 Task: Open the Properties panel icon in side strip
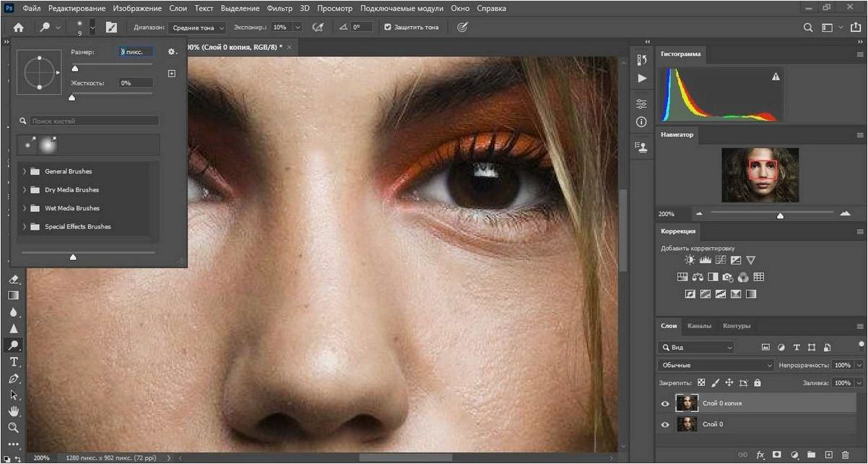(x=641, y=105)
